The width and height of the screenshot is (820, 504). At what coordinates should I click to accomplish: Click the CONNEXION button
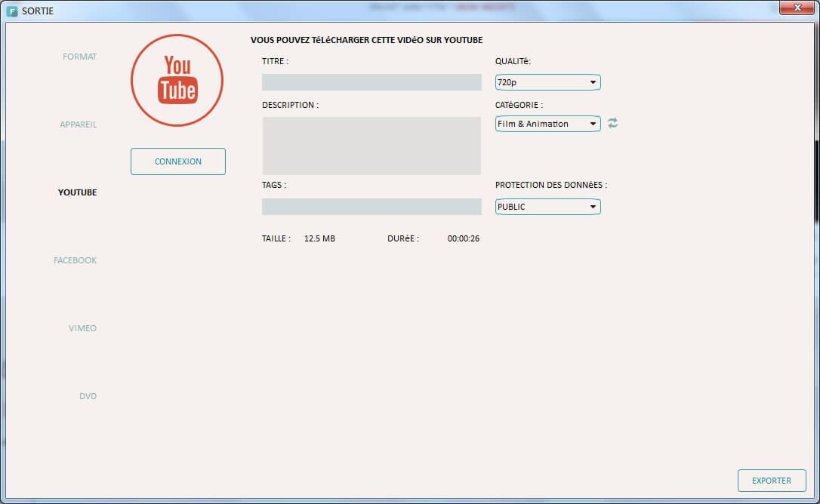click(x=177, y=161)
